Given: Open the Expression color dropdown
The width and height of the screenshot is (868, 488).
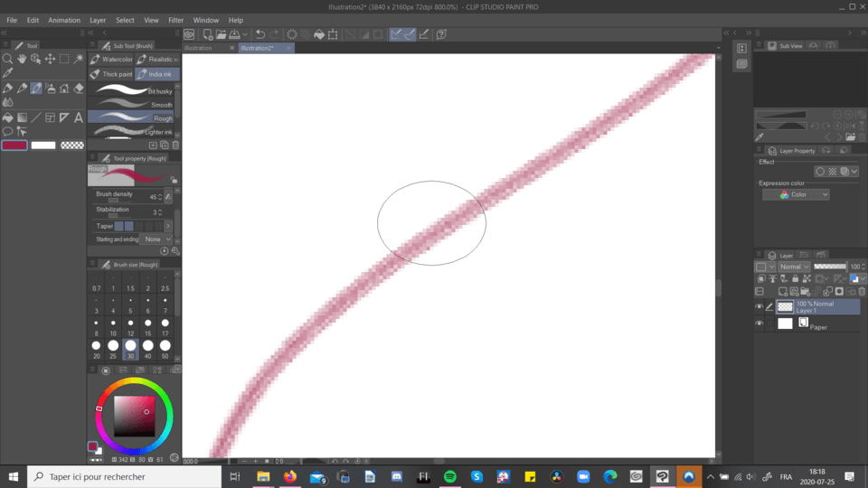Looking at the screenshot, I should click(x=796, y=195).
